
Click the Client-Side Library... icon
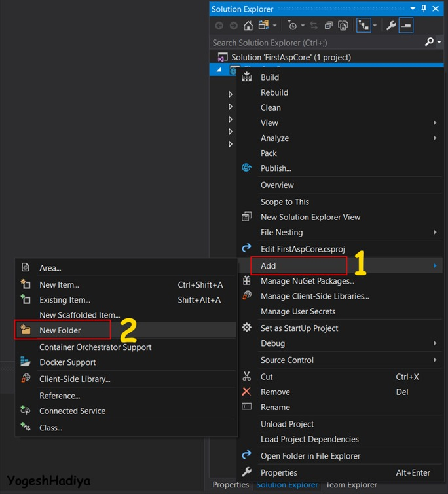tap(26, 378)
